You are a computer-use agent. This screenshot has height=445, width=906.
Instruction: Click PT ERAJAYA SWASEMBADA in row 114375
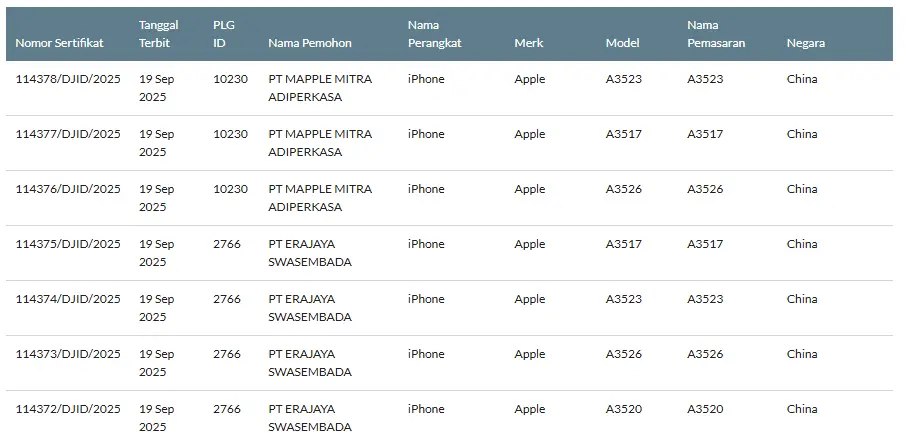tap(310, 253)
